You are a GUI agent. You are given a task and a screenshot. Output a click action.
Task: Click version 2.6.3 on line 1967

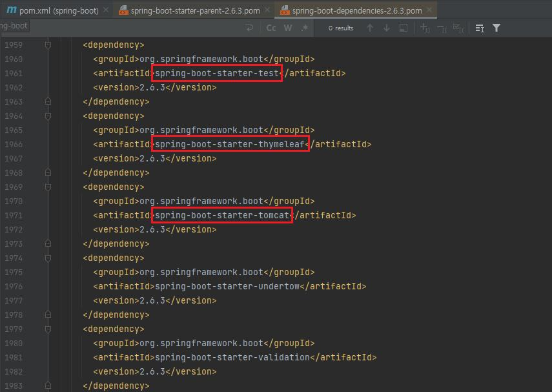point(152,158)
